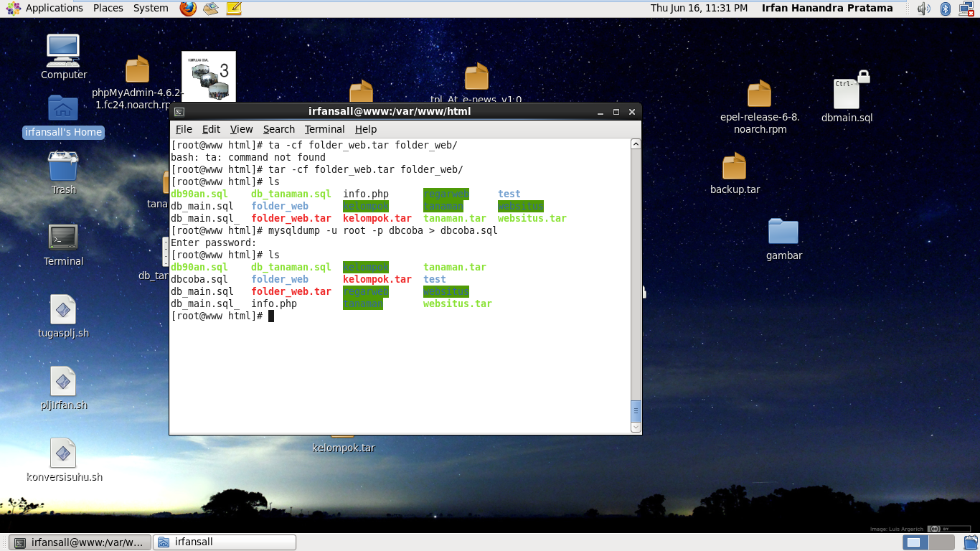Select the image thumbnail with number 3

click(209, 77)
